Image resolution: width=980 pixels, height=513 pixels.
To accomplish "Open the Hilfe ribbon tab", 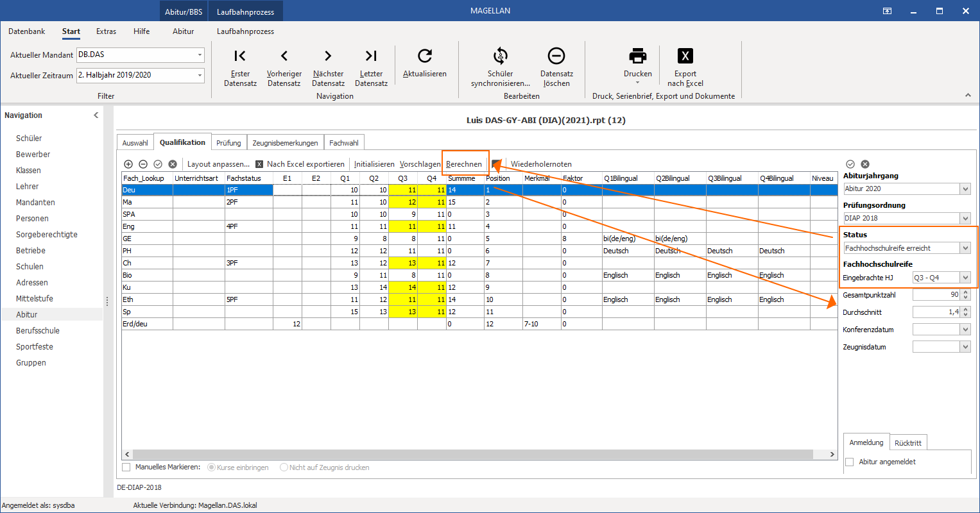I will tap(142, 31).
